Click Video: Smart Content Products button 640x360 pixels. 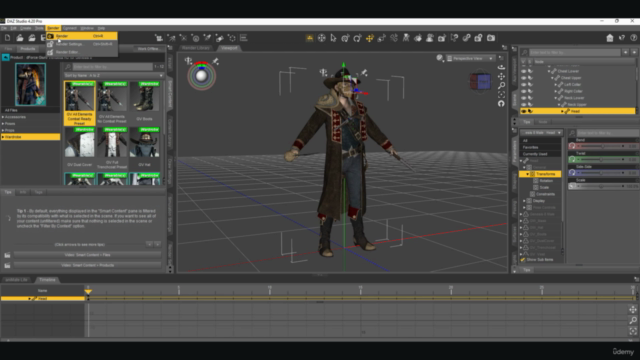87,265
